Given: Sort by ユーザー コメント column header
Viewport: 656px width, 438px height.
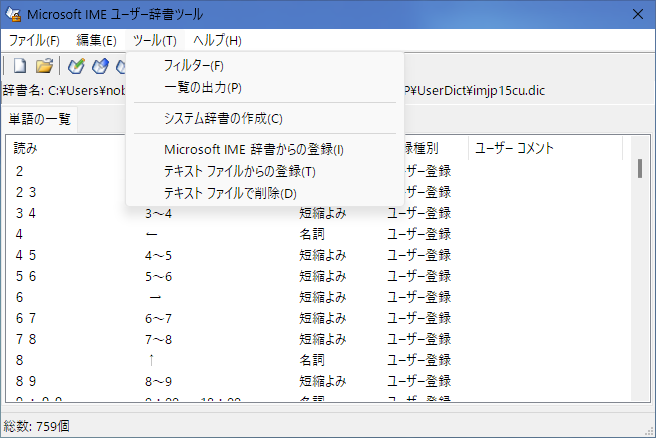Looking at the screenshot, I should [545, 148].
